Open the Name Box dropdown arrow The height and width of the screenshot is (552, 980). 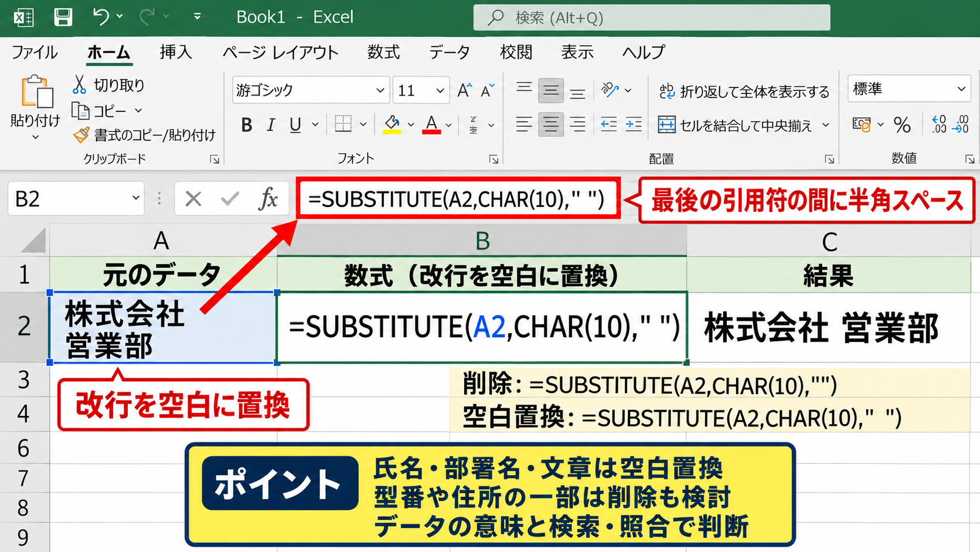pos(135,198)
